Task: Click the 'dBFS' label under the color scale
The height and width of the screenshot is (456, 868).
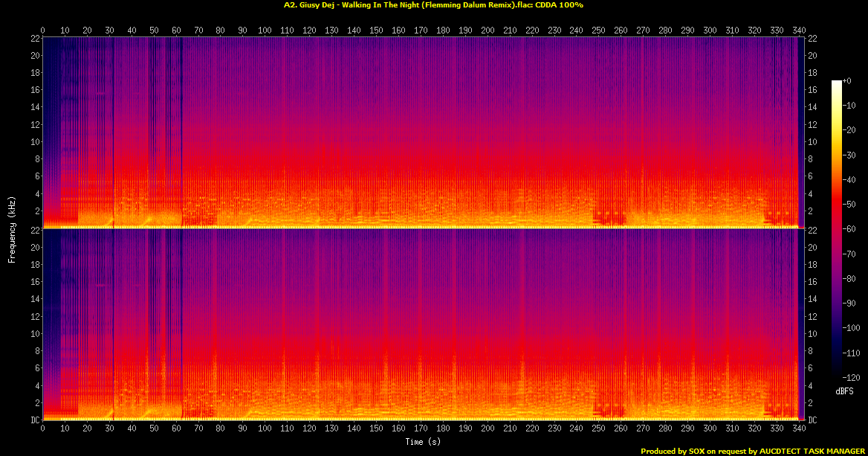Action: (x=845, y=391)
